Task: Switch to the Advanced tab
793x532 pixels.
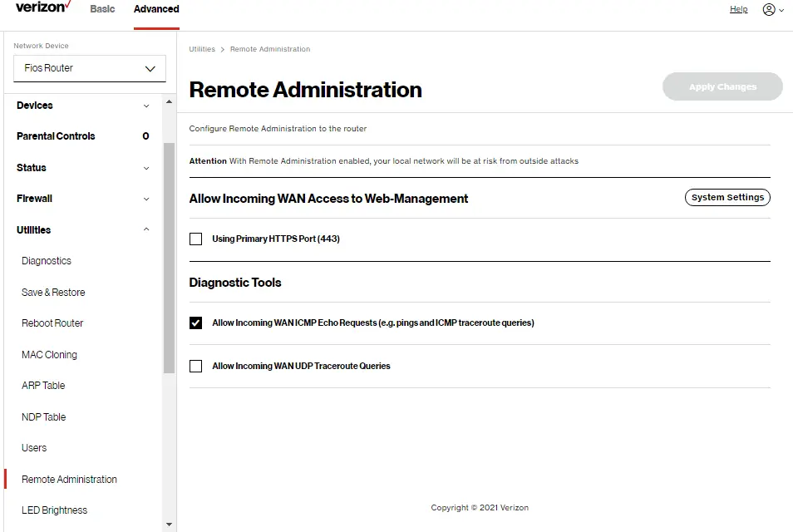Action: pyautogui.click(x=155, y=9)
